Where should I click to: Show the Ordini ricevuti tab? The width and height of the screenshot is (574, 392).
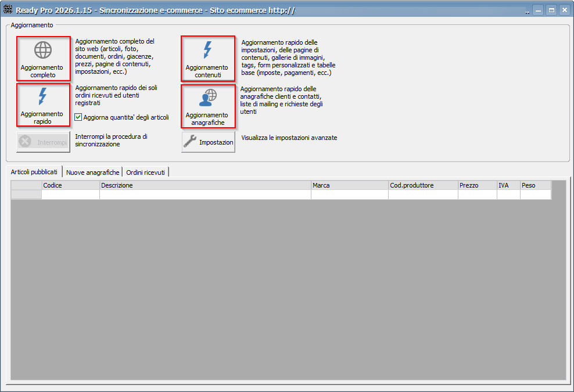click(145, 172)
